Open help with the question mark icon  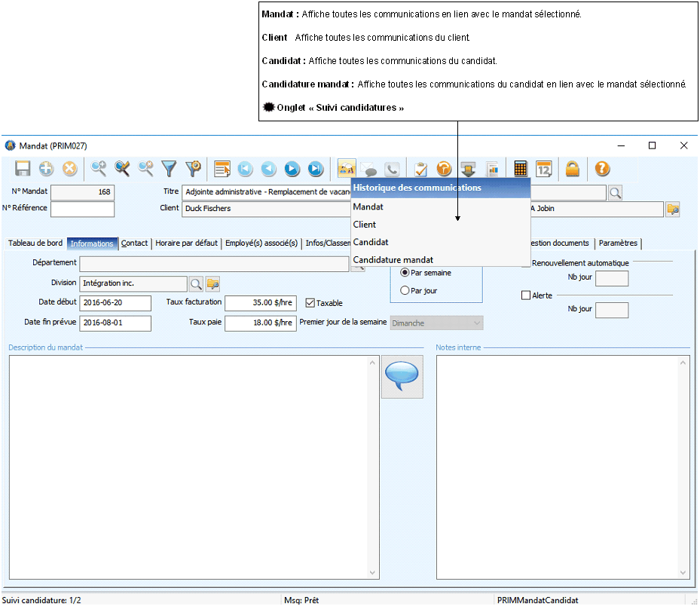(602, 169)
